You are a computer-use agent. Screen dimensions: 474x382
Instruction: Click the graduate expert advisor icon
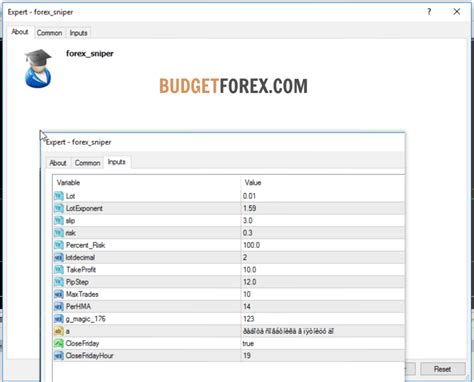38,69
